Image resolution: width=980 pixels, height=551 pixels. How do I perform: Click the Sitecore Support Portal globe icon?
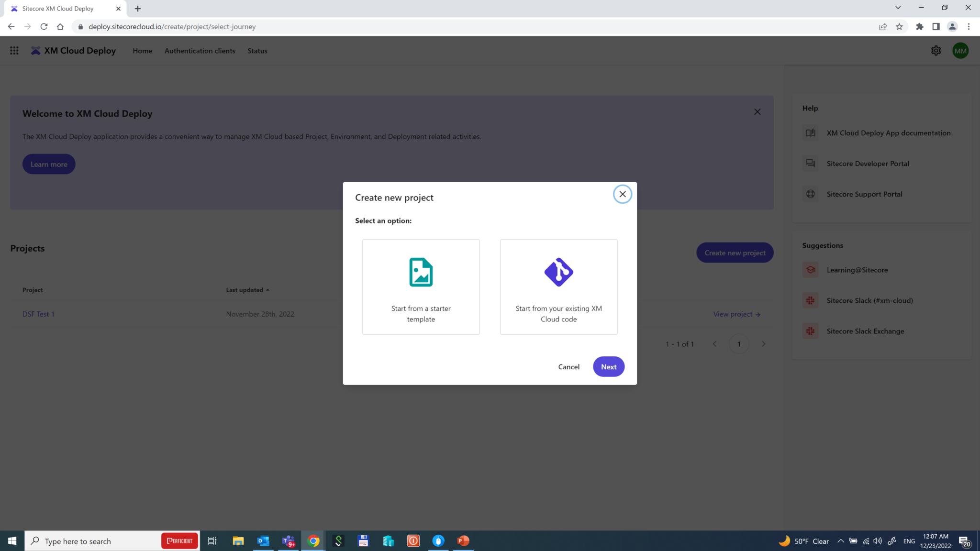coord(810,194)
